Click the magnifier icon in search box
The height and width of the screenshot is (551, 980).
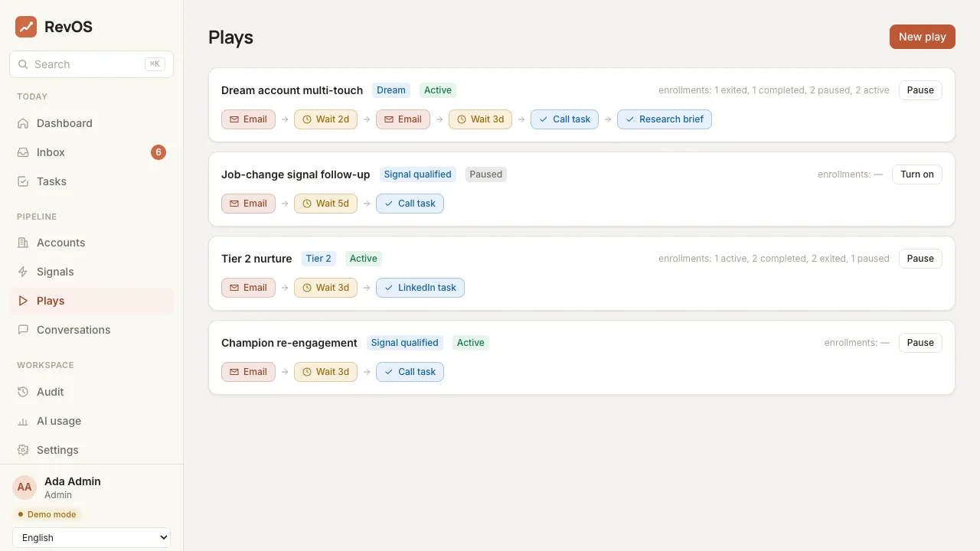23,64
